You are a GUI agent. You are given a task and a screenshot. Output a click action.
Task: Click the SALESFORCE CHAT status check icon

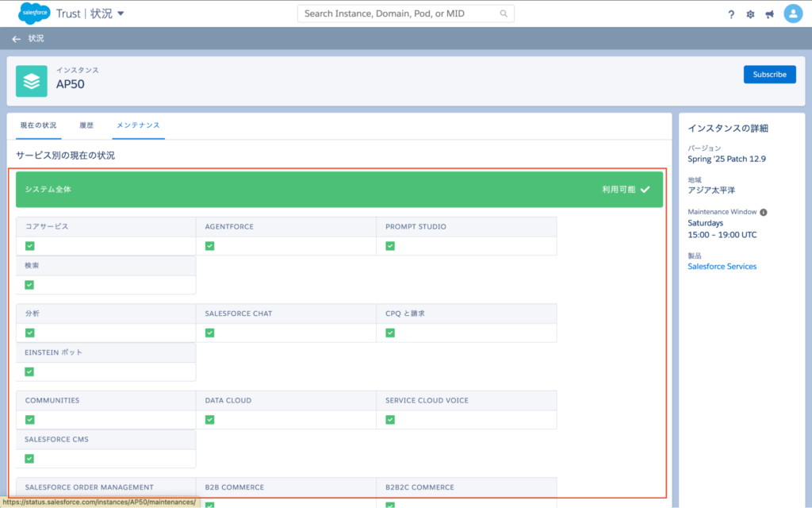pos(209,333)
